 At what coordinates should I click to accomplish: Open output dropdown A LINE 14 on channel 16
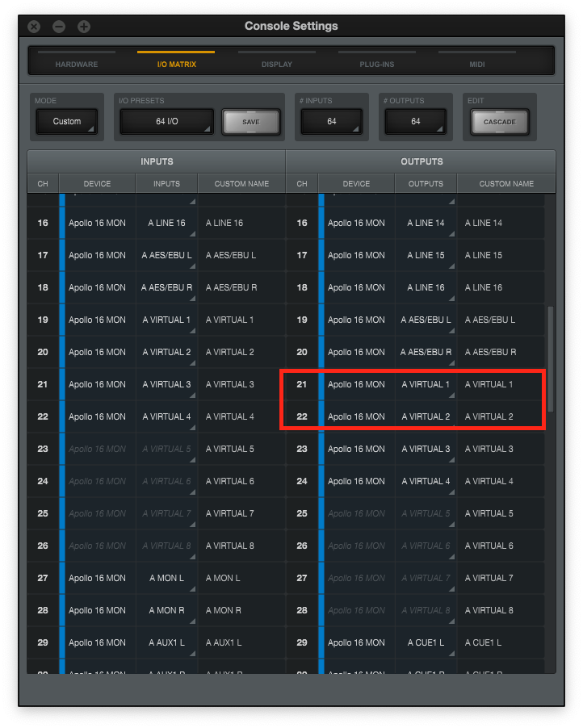click(x=426, y=223)
